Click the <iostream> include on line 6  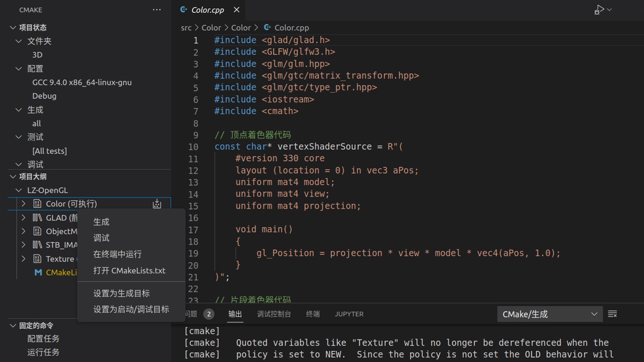click(288, 99)
